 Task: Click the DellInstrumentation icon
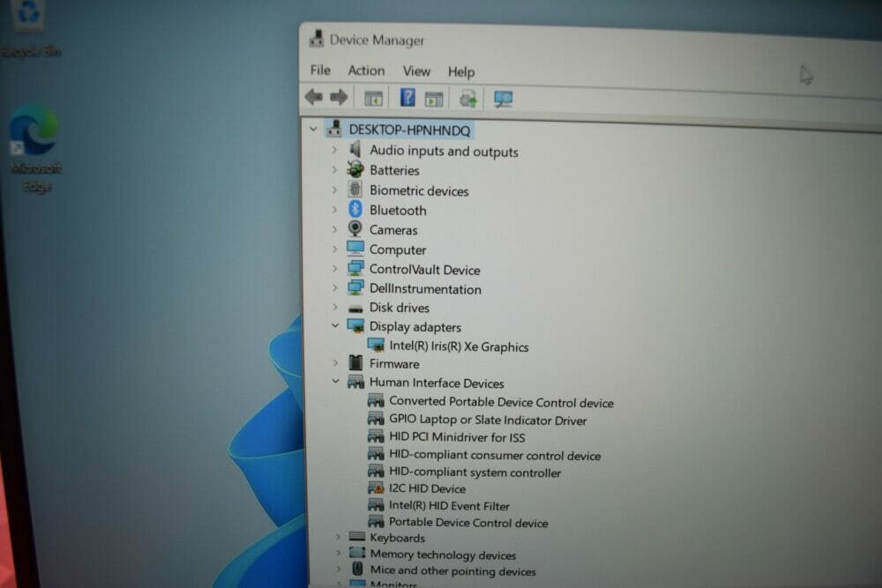[355, 287]
